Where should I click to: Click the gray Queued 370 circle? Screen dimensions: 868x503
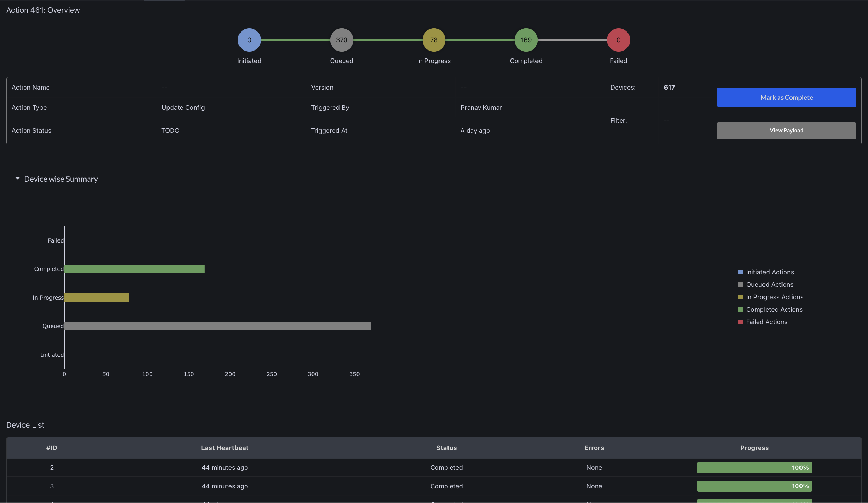point(341,40)
